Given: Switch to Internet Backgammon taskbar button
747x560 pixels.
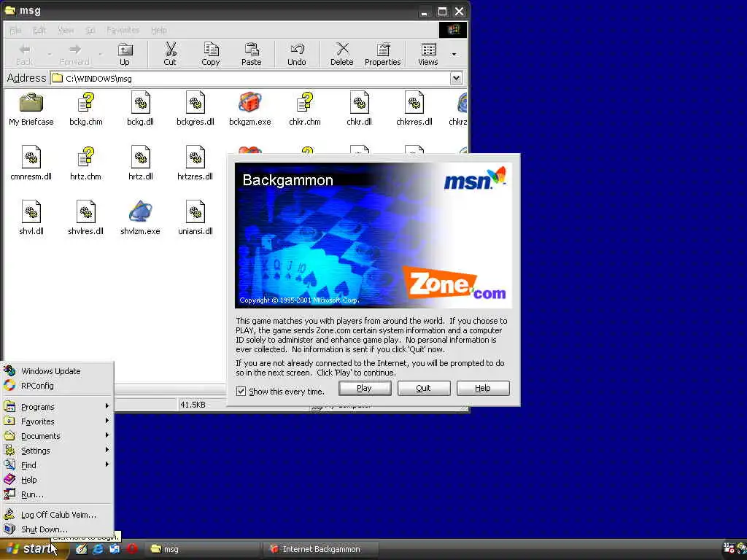Looking at the screenshot, I should point(321,549).
